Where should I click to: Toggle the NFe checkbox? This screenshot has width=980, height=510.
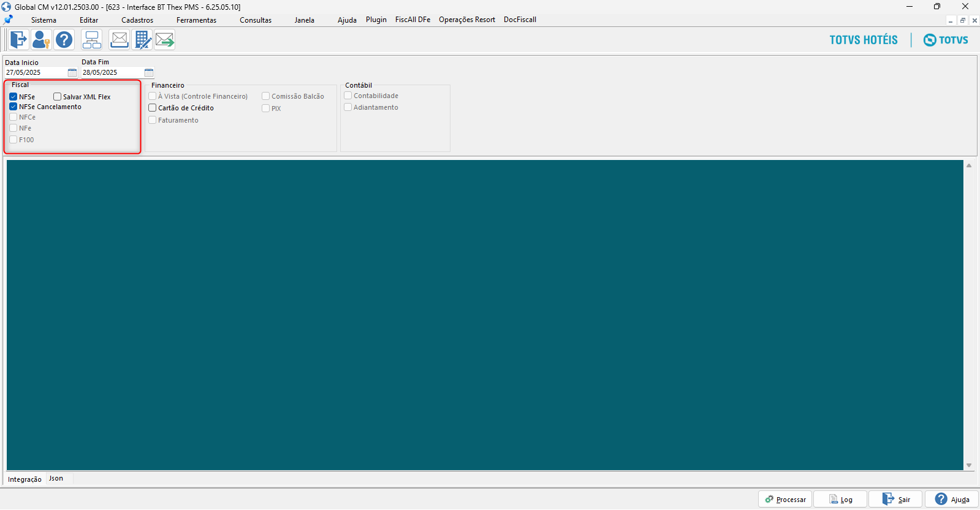13,128
